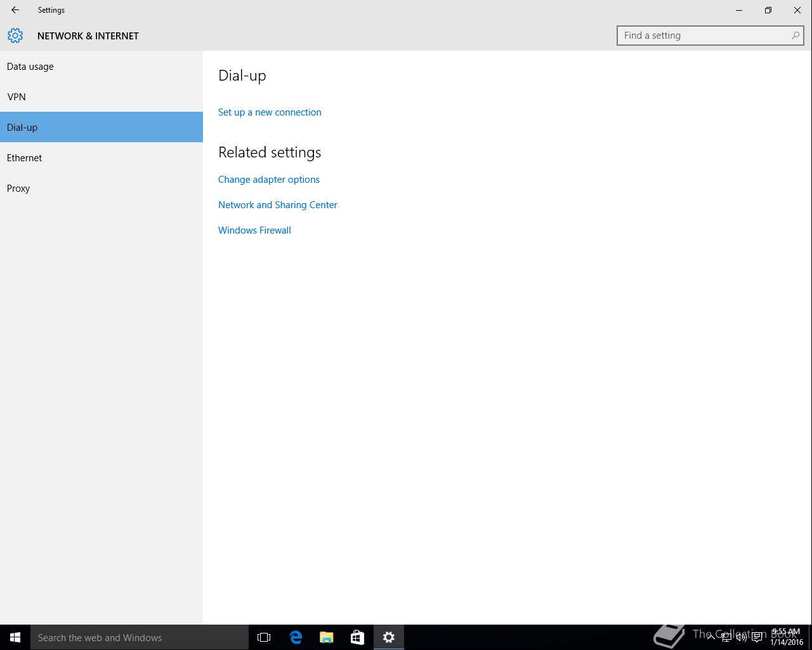
Task: Open the Start menu
Action: click(15, 637)
